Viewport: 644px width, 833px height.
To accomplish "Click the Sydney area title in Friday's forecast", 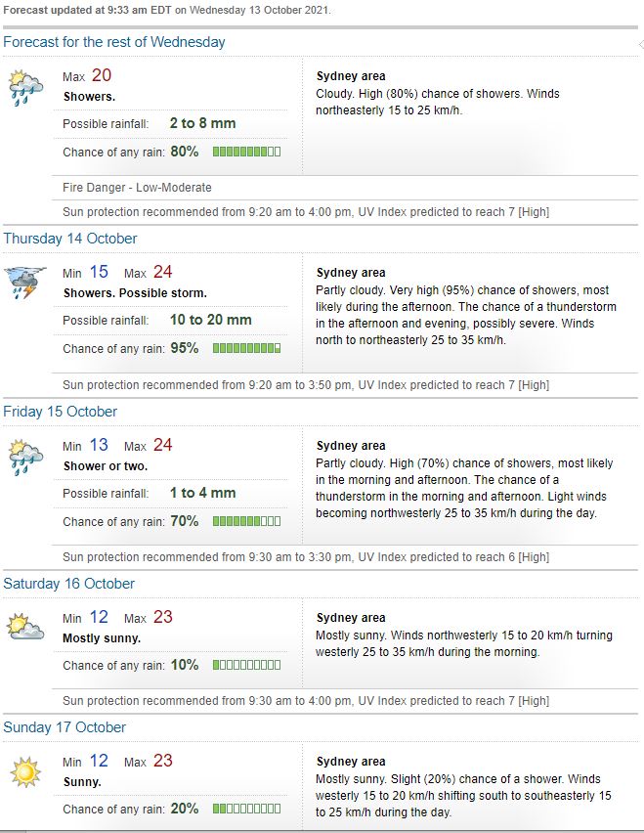I will tap(351, 446).
